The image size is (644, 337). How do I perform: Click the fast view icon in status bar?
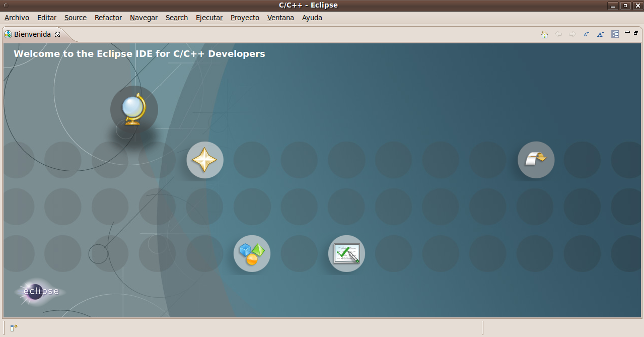click(x=14, y=328)
